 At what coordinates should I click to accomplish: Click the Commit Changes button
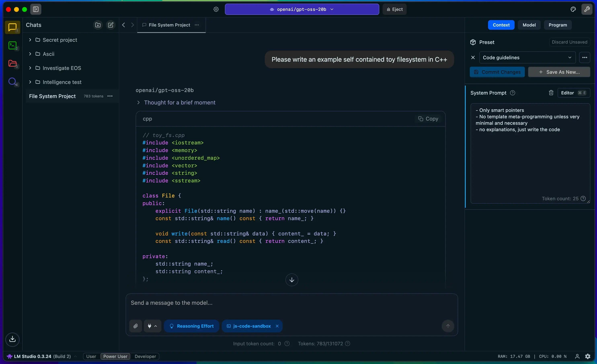(x=497, y=72)
